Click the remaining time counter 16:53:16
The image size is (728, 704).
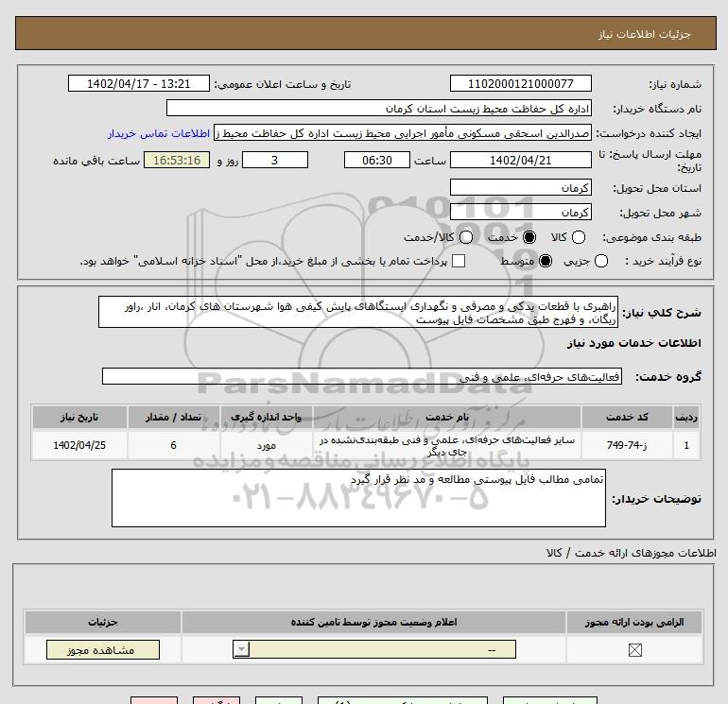[177, 160]
